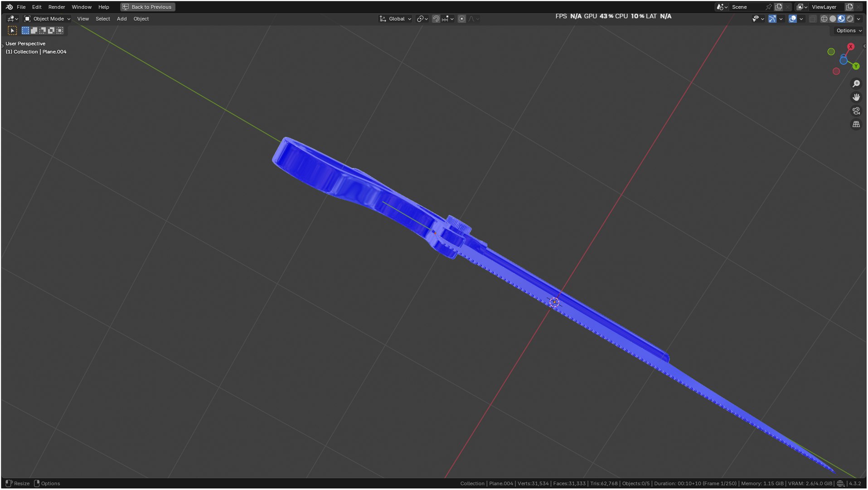
Task: Create a new scene with copy icon
Action: point(779,7)
